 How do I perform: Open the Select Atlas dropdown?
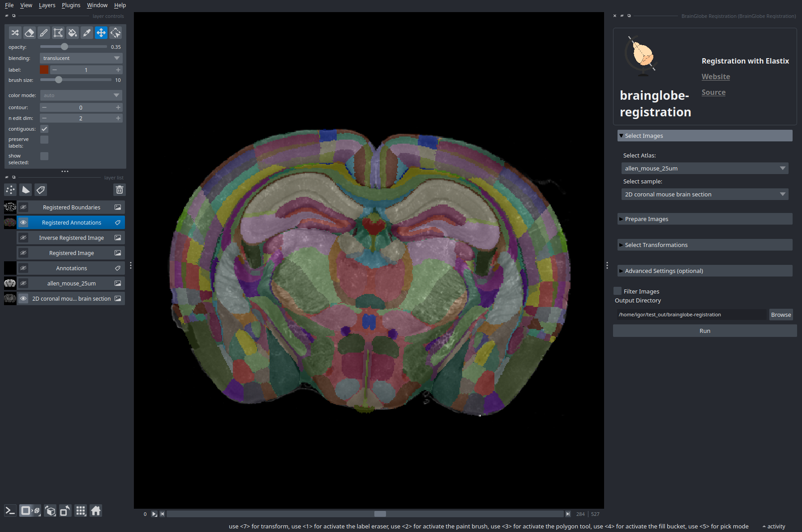tap(704, 168)
